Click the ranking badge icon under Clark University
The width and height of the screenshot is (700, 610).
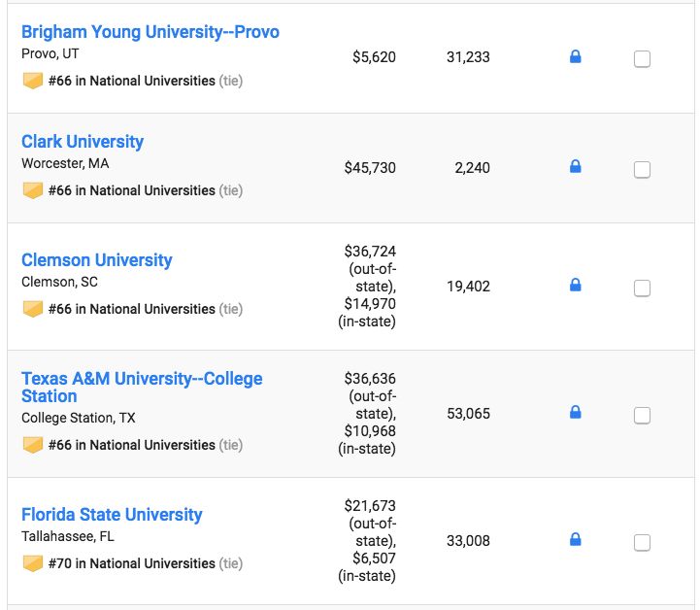tap(33, 190)
